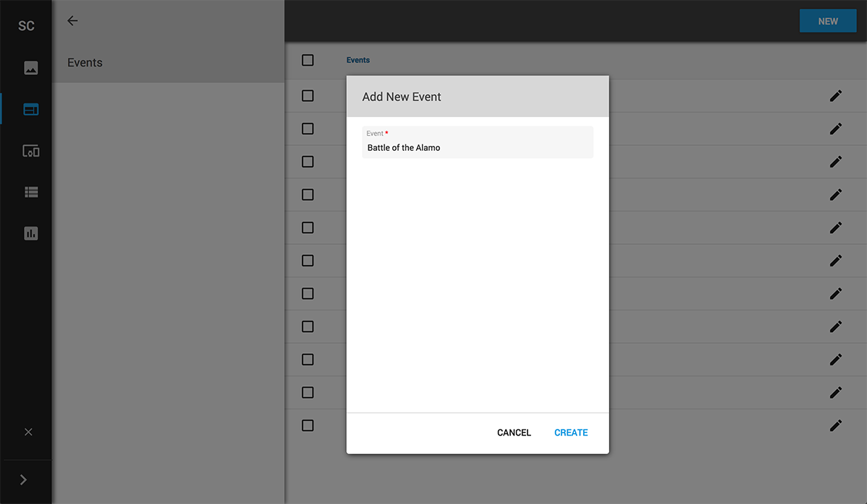Open the bar chart analytics icon
The width and height of the screenshot is (867, 504).
[30, 233]
